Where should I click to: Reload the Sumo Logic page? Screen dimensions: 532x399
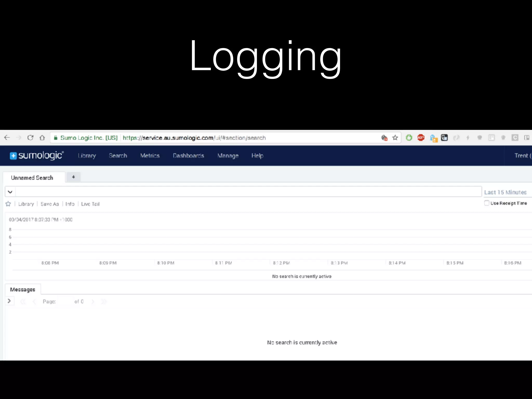pos(30,138)
